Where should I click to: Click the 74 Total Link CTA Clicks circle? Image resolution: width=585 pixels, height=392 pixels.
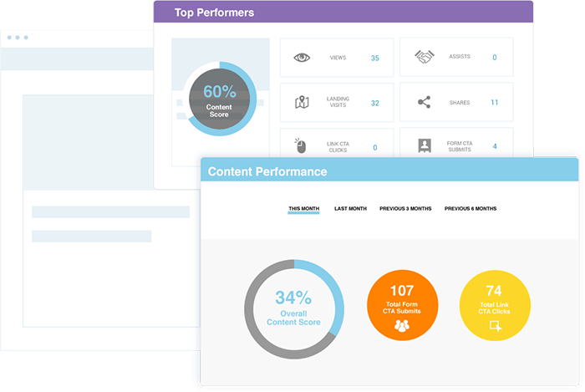[x=495, y=305]
